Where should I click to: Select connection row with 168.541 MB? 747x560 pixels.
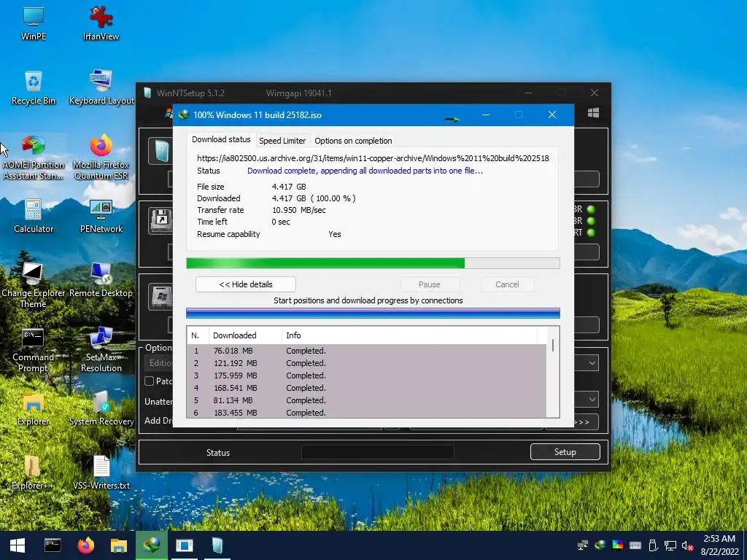click(x=367, y=388)
